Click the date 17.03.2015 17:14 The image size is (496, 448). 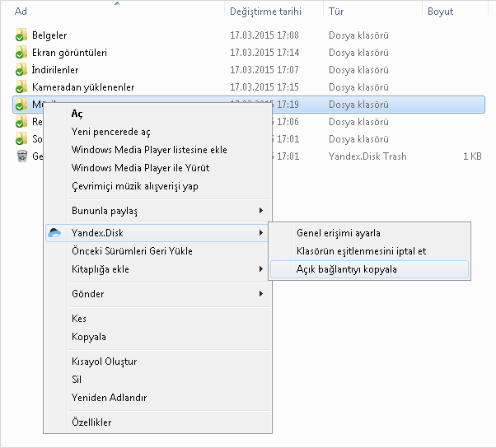point(264,53)
